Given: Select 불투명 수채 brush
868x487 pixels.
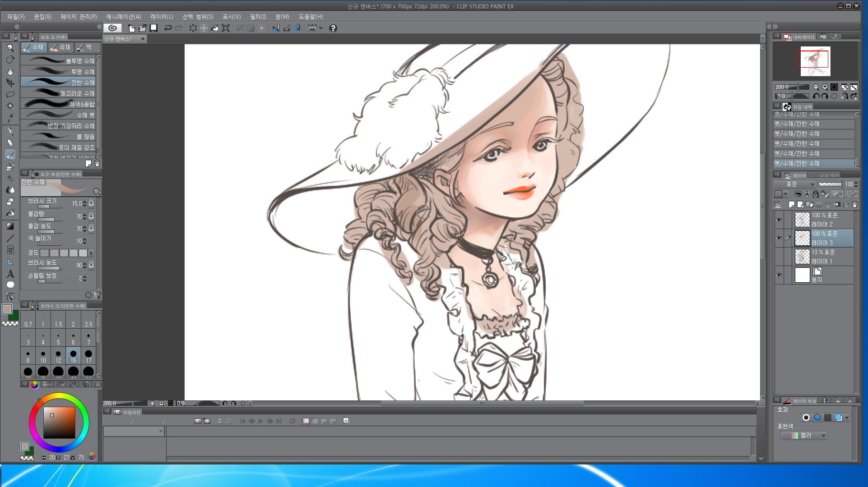Looking at the screenshot, I should (x=58, y=60).
